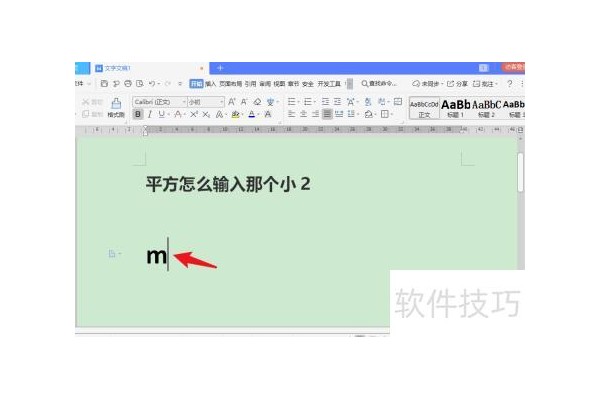
Task: Click the Increase Indent icon
Action: click(337, 102)
